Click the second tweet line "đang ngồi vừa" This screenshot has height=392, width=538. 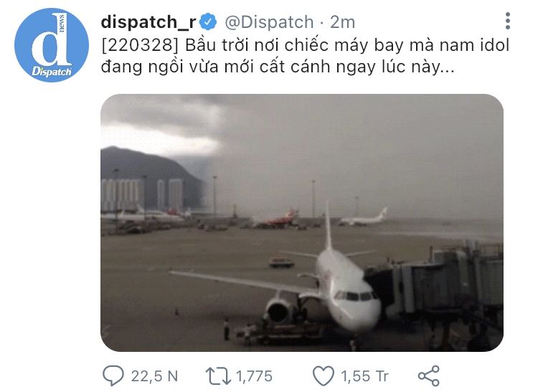[x=159, y=67]
